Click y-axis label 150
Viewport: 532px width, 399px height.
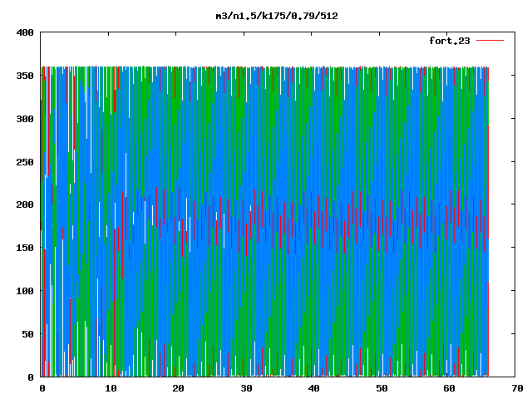(x=25, y=248)
